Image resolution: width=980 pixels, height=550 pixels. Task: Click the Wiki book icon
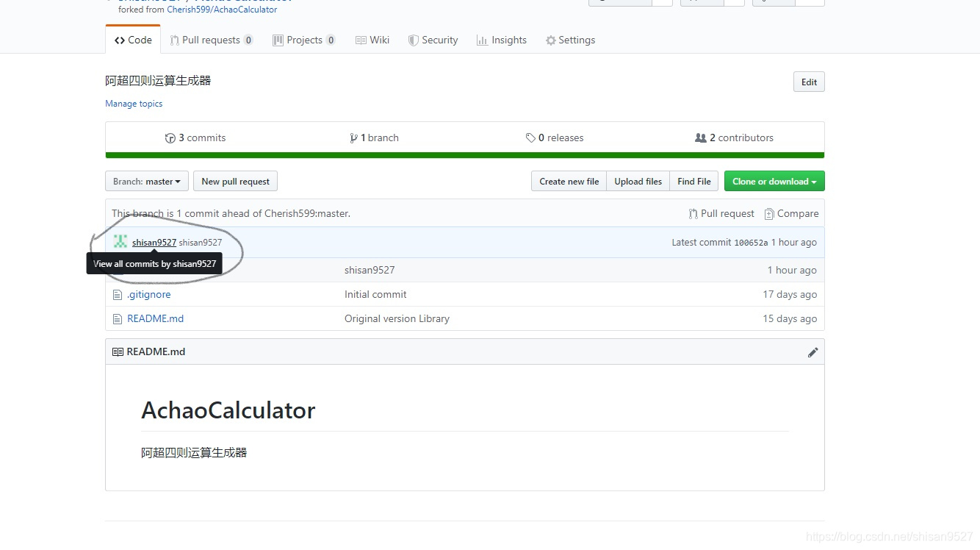click(361, 40)
